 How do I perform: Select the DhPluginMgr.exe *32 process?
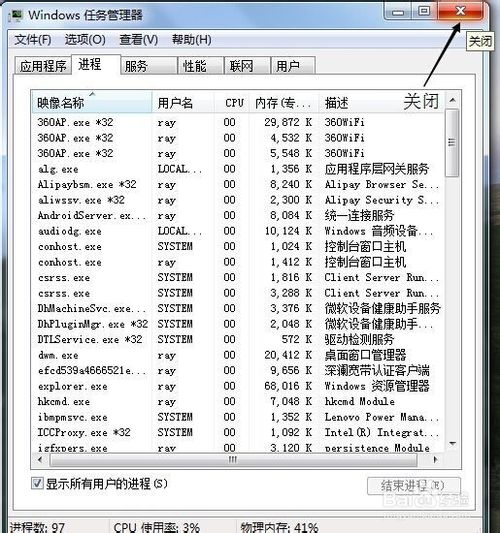(238, 324)
